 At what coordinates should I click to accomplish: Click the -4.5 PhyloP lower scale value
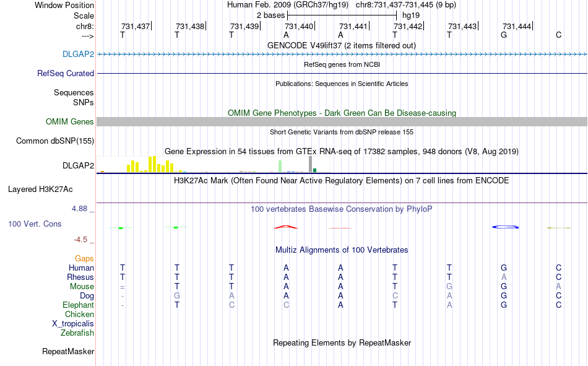click(x=80, y=240)
